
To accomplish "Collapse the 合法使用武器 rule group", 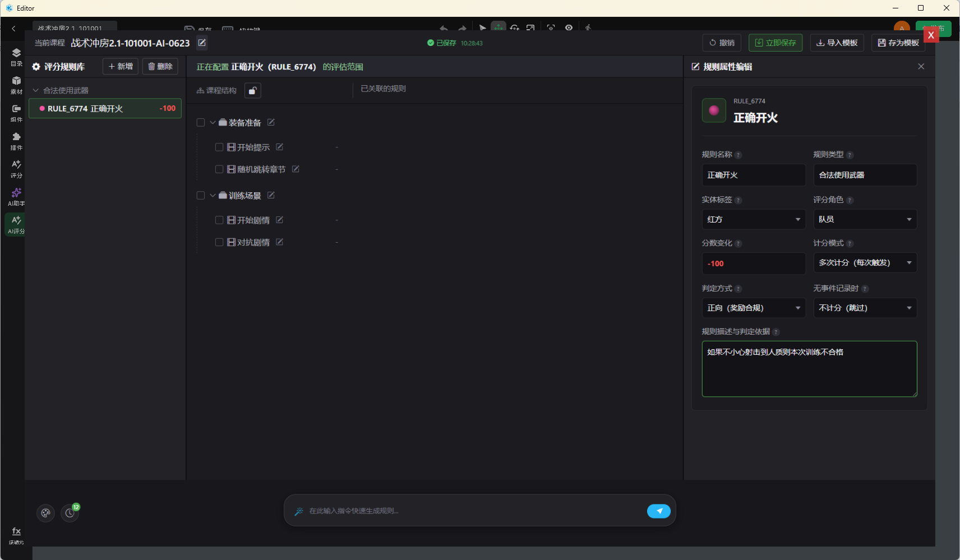I will click(x=36, y=90).
